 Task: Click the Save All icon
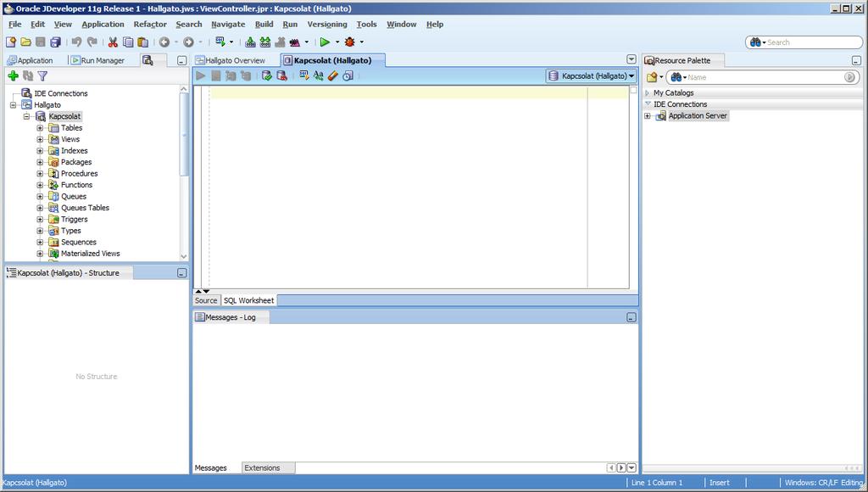[55, 42]
